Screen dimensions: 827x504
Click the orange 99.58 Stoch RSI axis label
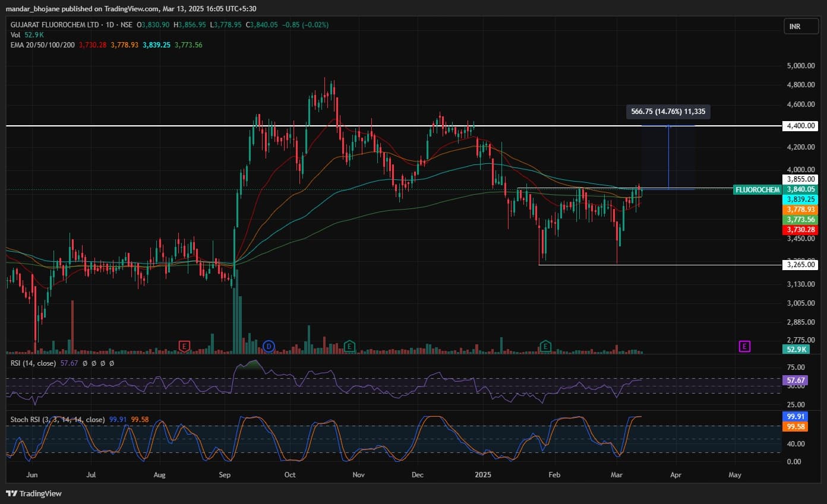(796, 426)
